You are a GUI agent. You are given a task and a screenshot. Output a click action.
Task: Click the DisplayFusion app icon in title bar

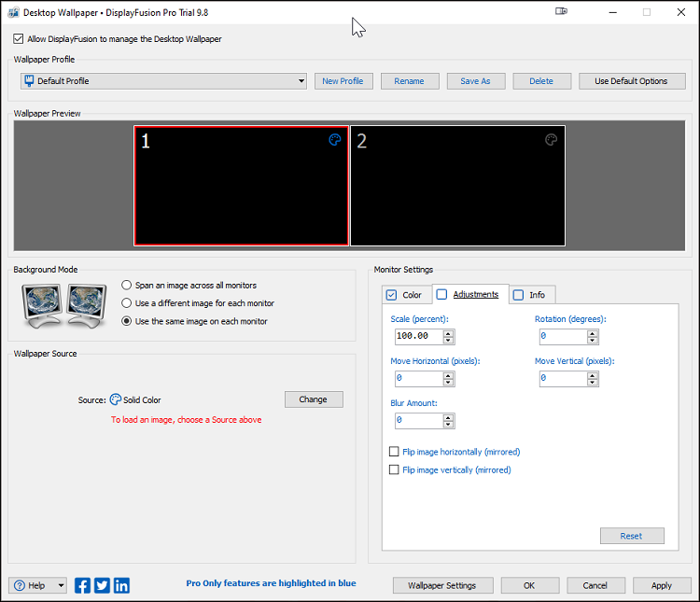point(13,12)
